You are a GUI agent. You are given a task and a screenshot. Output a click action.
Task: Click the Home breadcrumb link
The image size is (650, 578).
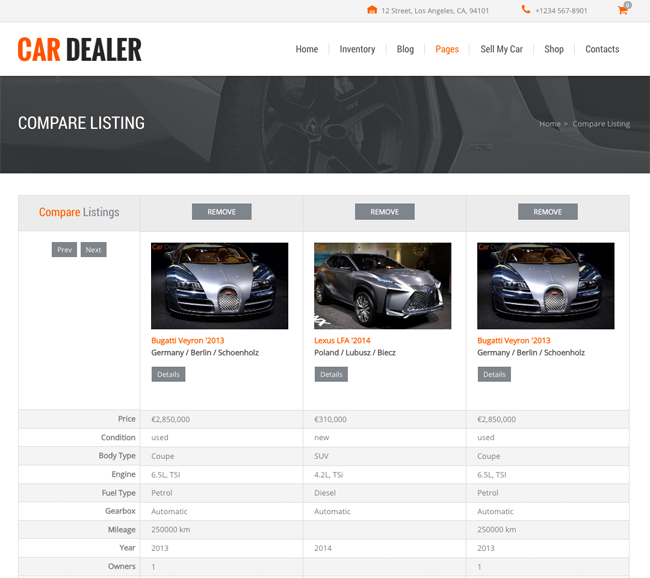pyautogui.click(x=550, y=124)
